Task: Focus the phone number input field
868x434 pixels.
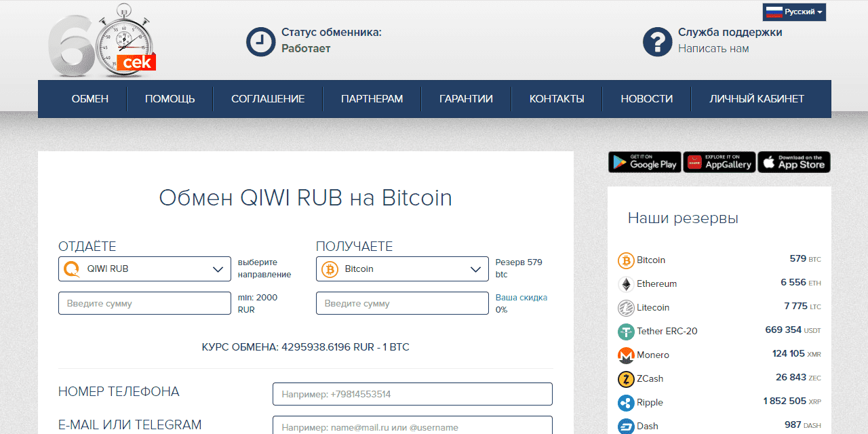Action: click(x=412, y=394)
